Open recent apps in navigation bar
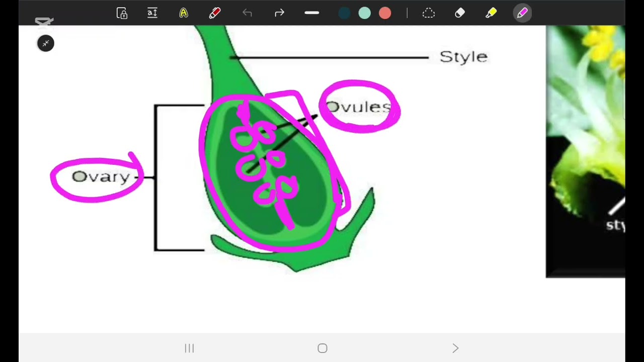The height and width of the screenshot is (362, 644). pos(189,348)
